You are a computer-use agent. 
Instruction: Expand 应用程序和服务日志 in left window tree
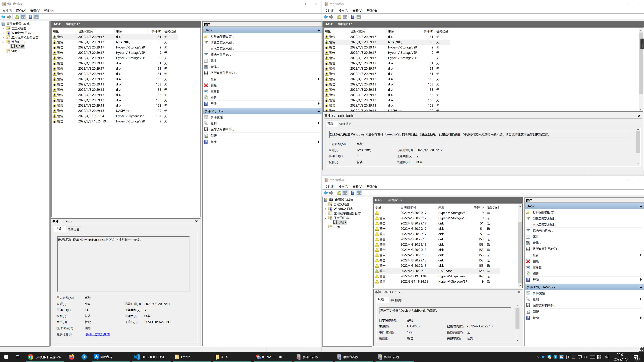(x=3, y=37)
